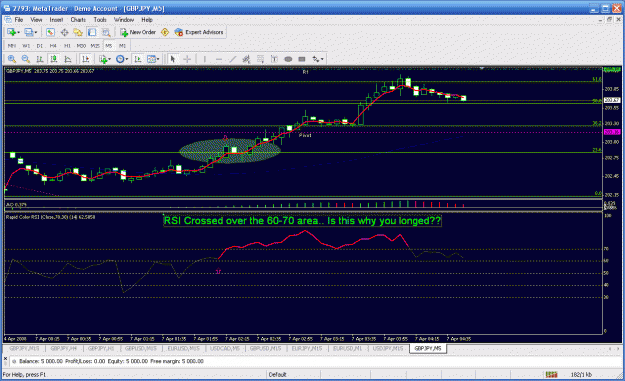Switch chart to M30 timeframe
This screenshot has height=381, width=625.
tap(81, 46)
